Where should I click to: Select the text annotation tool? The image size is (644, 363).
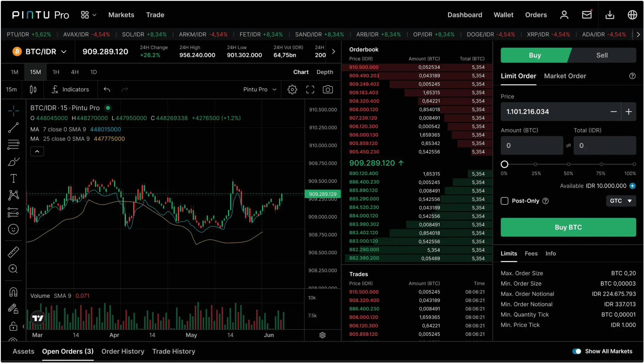point(13,178)
